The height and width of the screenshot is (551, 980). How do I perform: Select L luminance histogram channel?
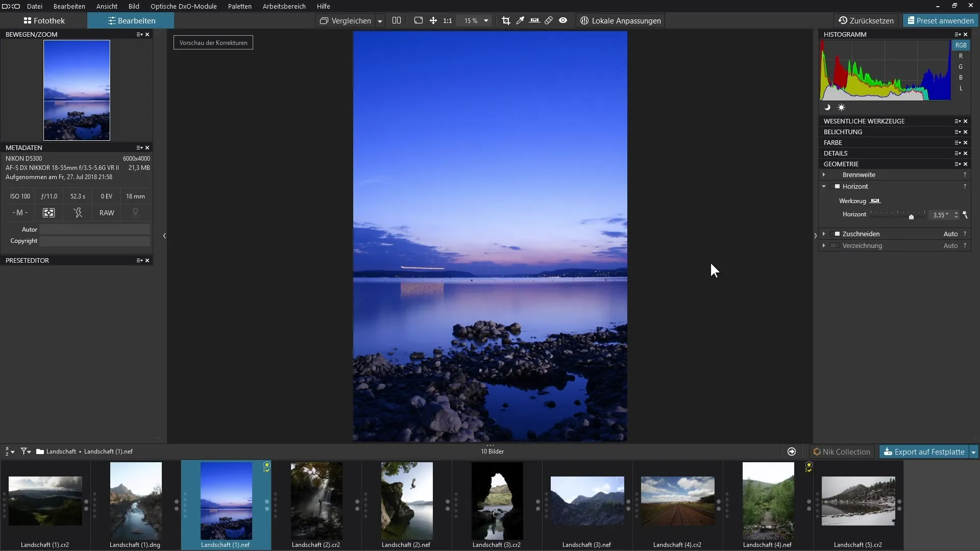click(961, 88)
